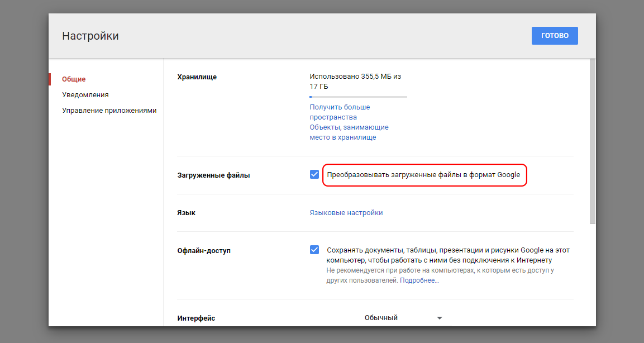
Task: Click the Использовано 355,5 МБ из 17 ГБ text
Action: pyautogui.click(x=355, y=82)
